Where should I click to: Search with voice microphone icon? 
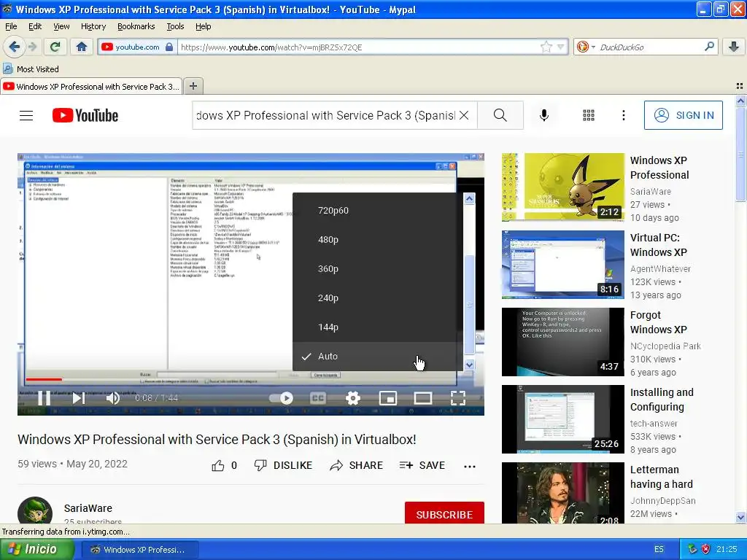click(543, 115)
